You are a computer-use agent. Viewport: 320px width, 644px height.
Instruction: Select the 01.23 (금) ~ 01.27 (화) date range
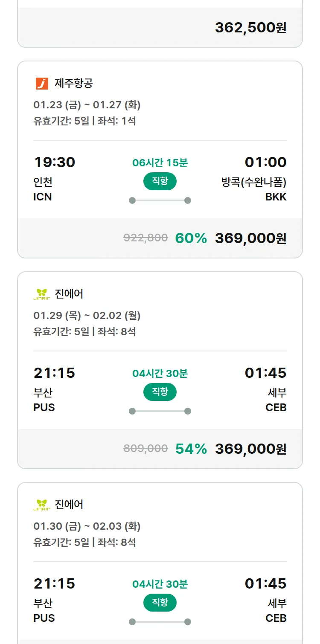(x=87, y=105)
